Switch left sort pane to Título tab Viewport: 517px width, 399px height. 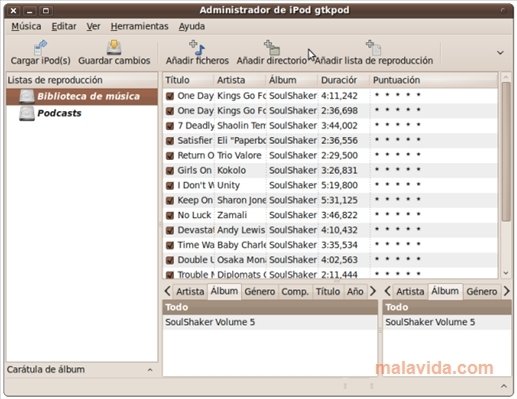(328, 292)
